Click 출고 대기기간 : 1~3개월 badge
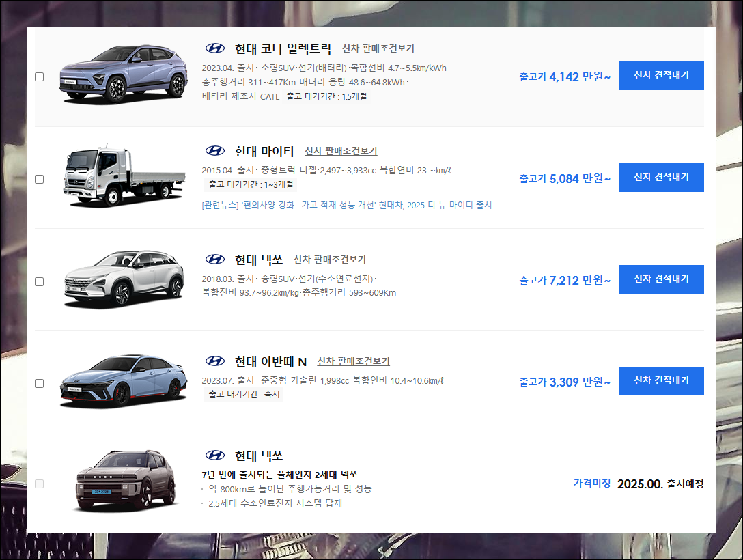The height and width of the screenshot is (560, 743). pyautogui.click(x=251, y=184)
